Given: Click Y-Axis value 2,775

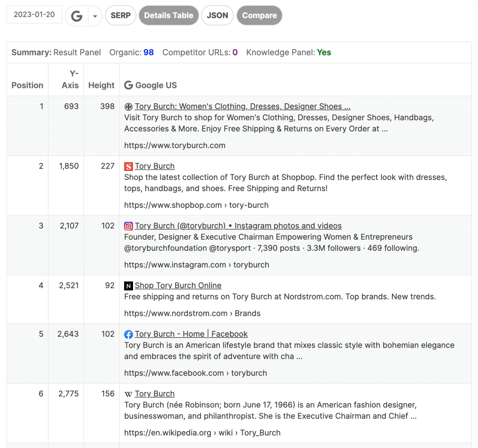Looking at the screenshot, I should tap(69, 394).
